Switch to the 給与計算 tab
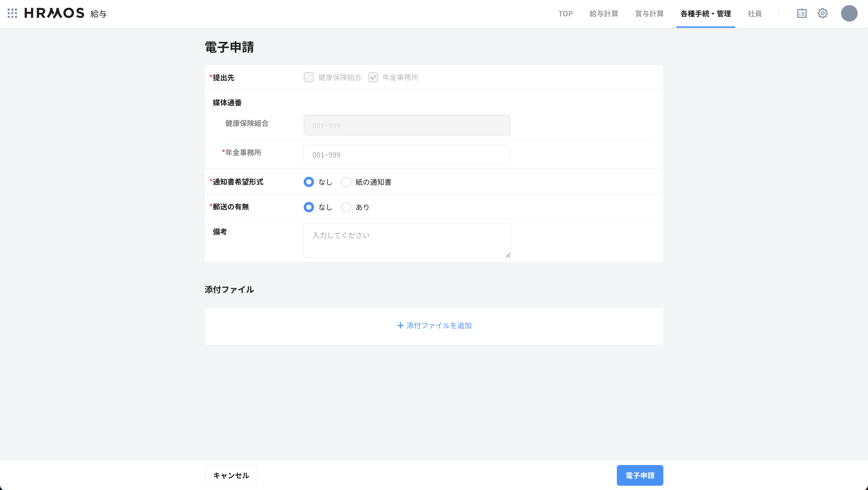Viewport: 868px width, 490px height. click(603, 14)
